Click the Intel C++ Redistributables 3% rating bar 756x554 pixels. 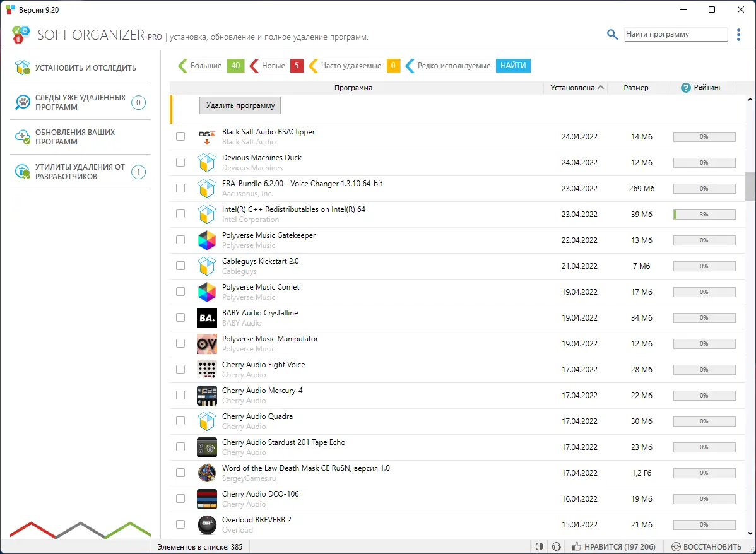tap(704, 215)
